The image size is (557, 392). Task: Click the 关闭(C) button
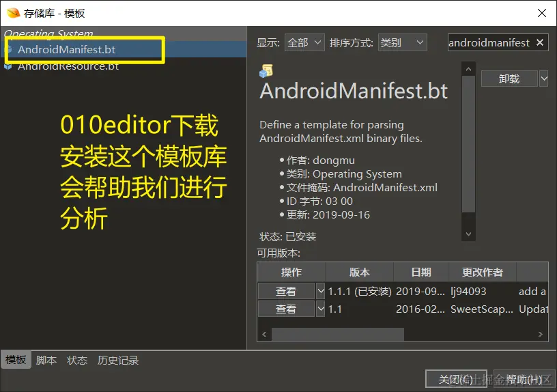pyautogui.click(x=456, y=379)
